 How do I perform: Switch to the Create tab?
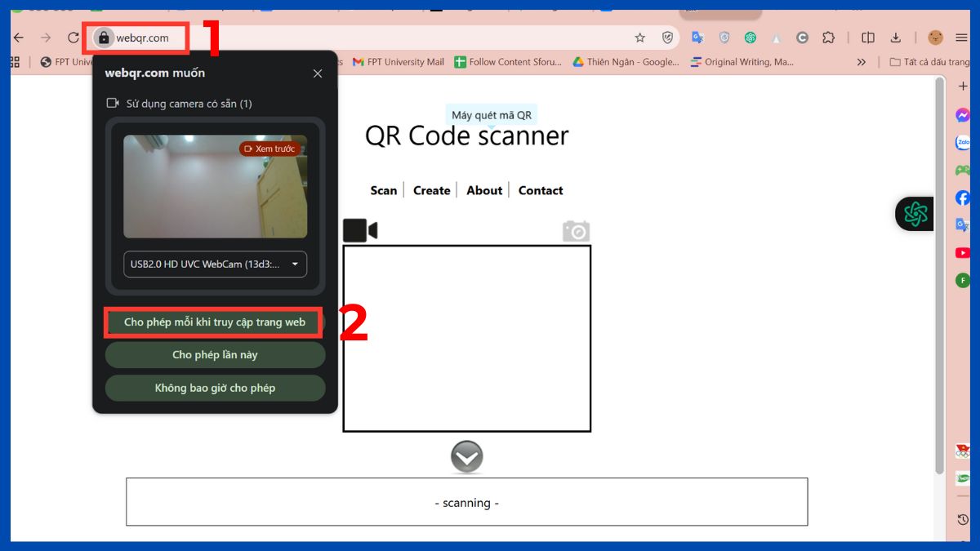click(431, 189)
